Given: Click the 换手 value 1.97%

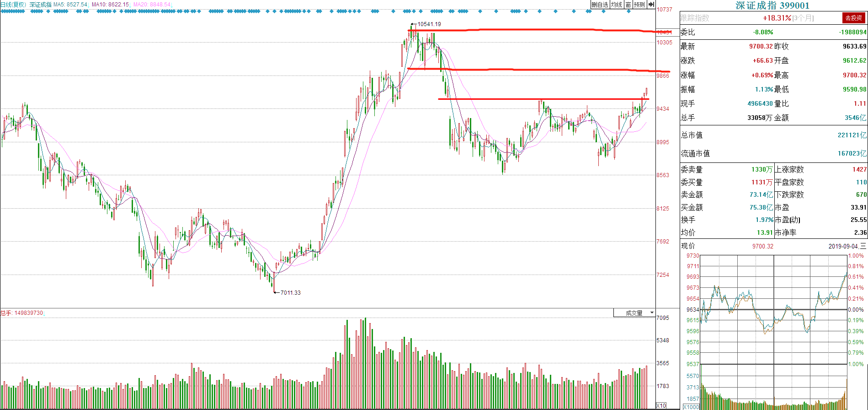Looking at the screenshot, I should tap(764, 220).
